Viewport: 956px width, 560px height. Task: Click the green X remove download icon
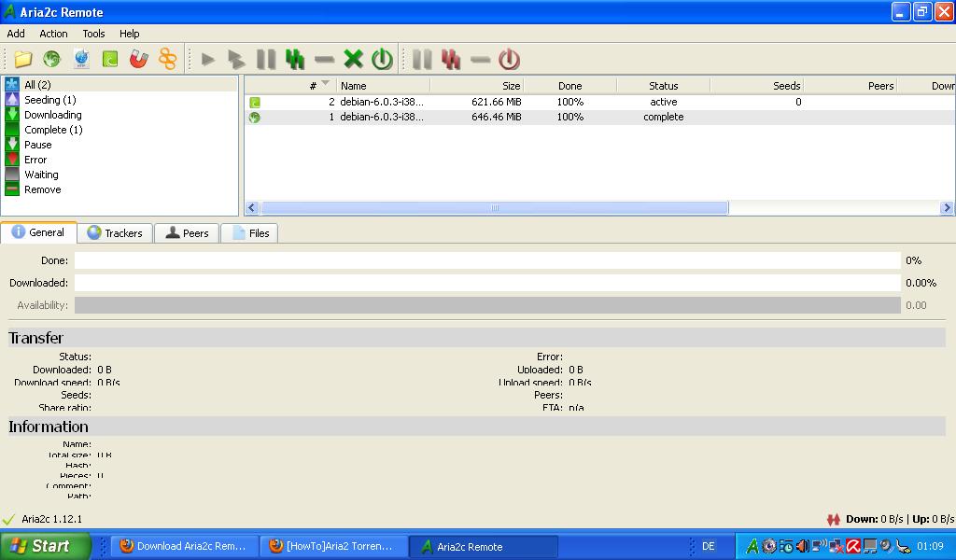point(353,60)
